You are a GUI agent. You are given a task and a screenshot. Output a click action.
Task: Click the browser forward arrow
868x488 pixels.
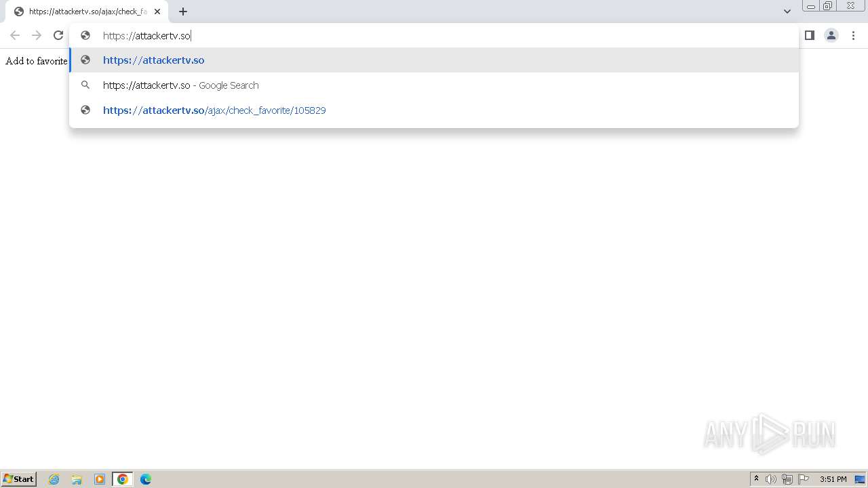(x=37, y=35)
